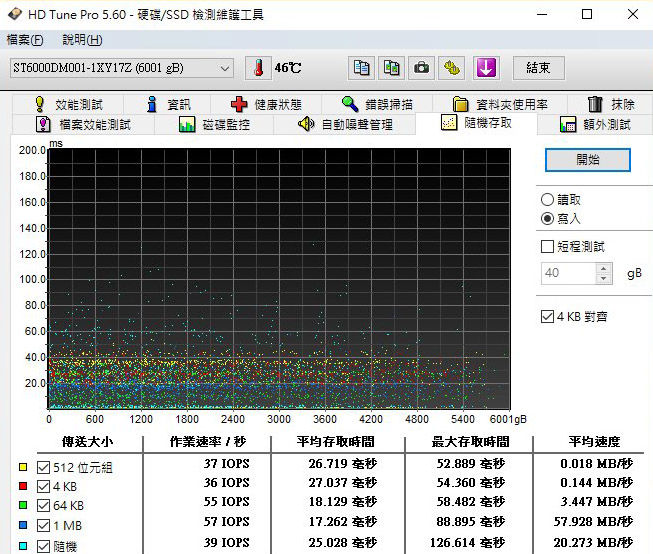Click the camera save screenshot icon
The image size is (653, 554).
point(422,68)
